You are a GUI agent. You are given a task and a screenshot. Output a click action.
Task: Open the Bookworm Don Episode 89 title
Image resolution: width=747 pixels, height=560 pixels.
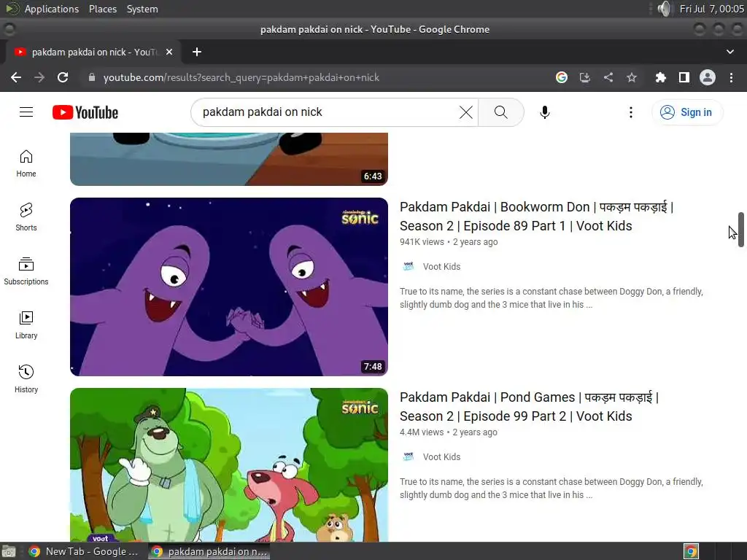pyautogui.click(x=536, y=216)
